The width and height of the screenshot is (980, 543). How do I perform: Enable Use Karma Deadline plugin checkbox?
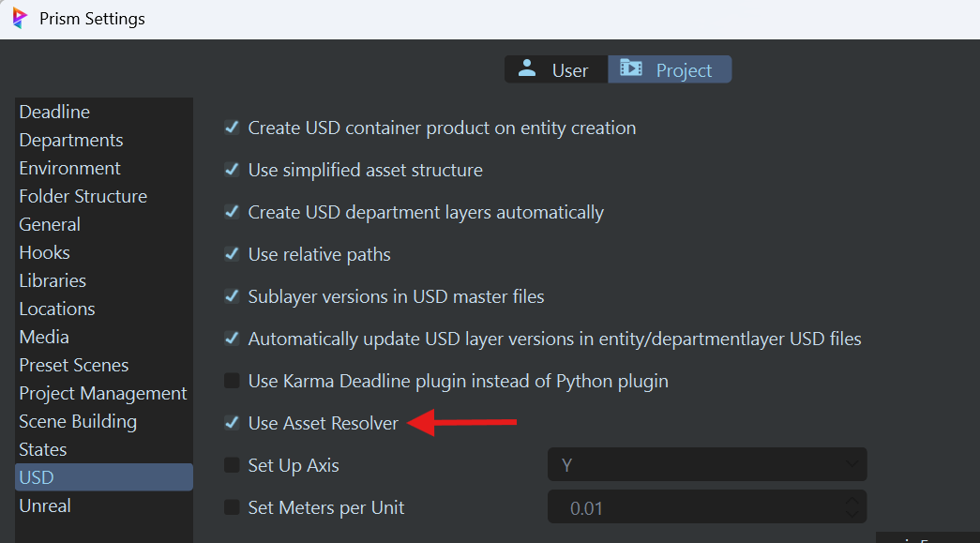click(x=232, y=381)
